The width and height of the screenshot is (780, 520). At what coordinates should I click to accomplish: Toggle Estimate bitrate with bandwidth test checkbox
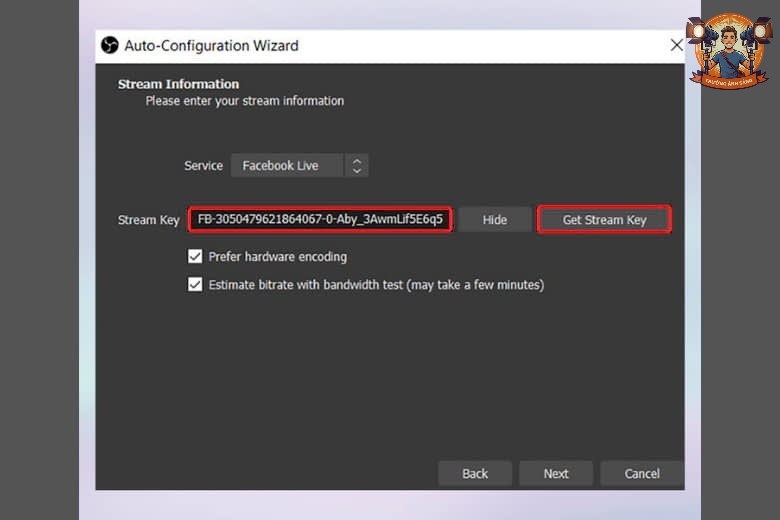tap(195, 285)
